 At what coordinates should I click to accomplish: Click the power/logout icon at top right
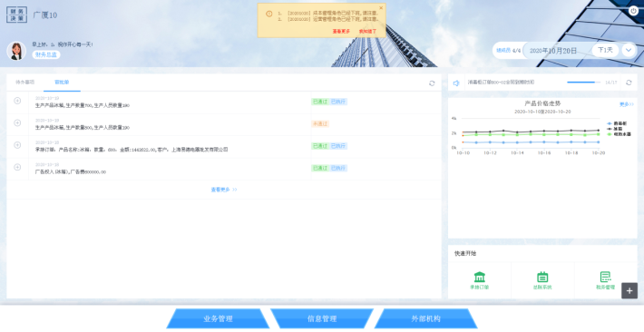pos(633,11)
